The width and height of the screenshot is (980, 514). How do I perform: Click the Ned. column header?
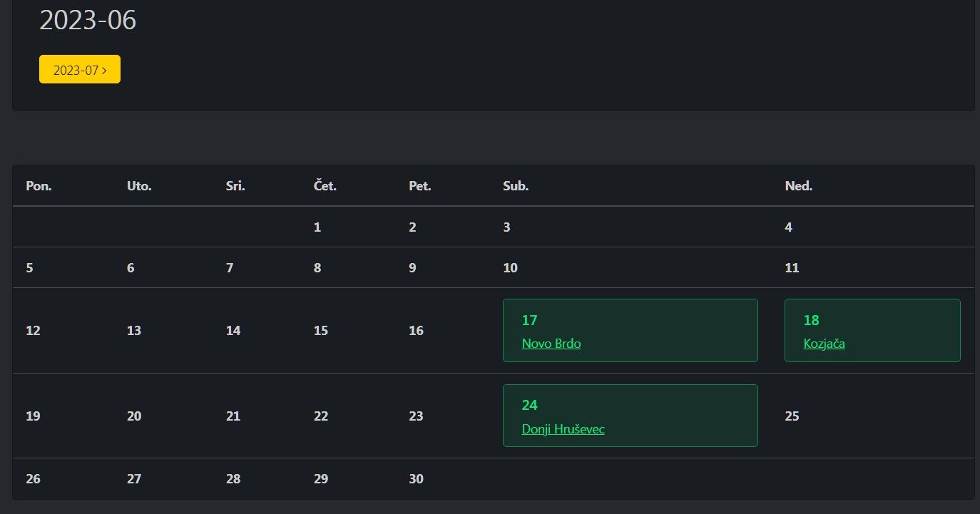pyautogui.click(x=798, y=186)
